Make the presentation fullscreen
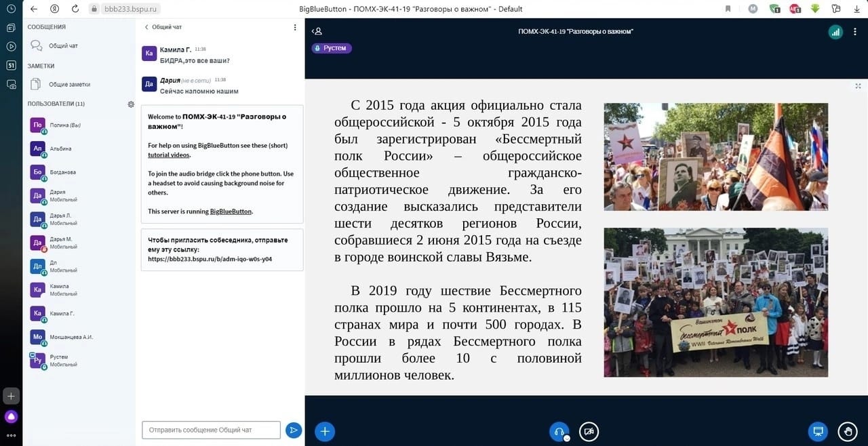868x446 pixels. [859, 85]
